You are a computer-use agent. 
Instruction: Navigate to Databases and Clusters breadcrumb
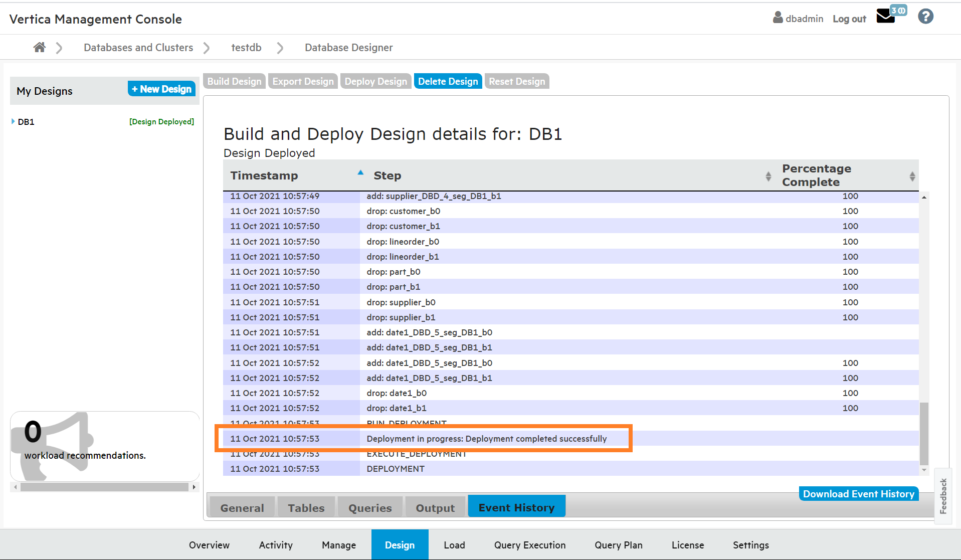[138, 48]
